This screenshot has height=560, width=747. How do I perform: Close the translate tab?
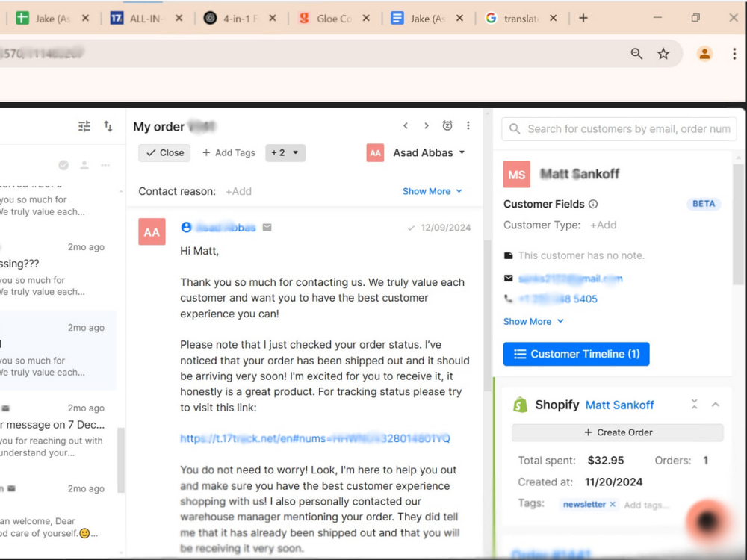(553, 18)
